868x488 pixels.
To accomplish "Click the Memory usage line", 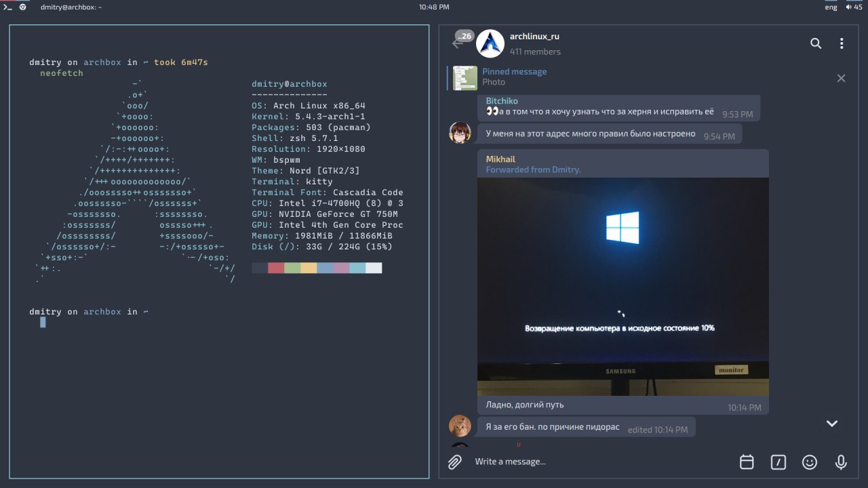I will coord(322,236).
